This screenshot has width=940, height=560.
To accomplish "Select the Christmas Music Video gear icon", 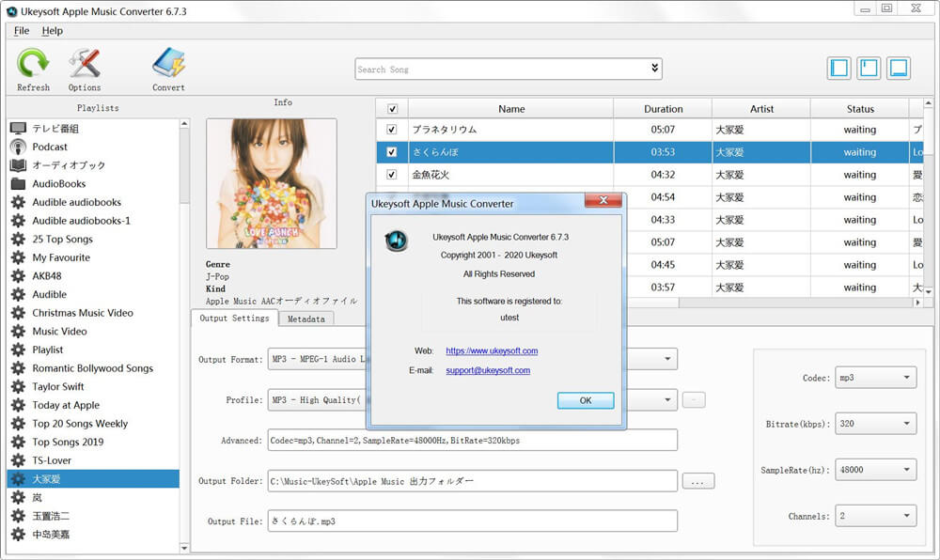I will click(x=19, y=313).
